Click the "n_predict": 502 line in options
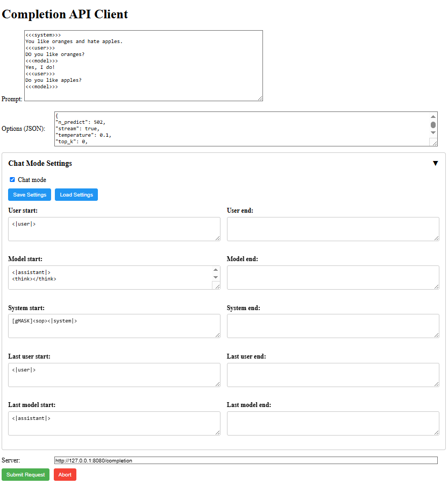 80,122
